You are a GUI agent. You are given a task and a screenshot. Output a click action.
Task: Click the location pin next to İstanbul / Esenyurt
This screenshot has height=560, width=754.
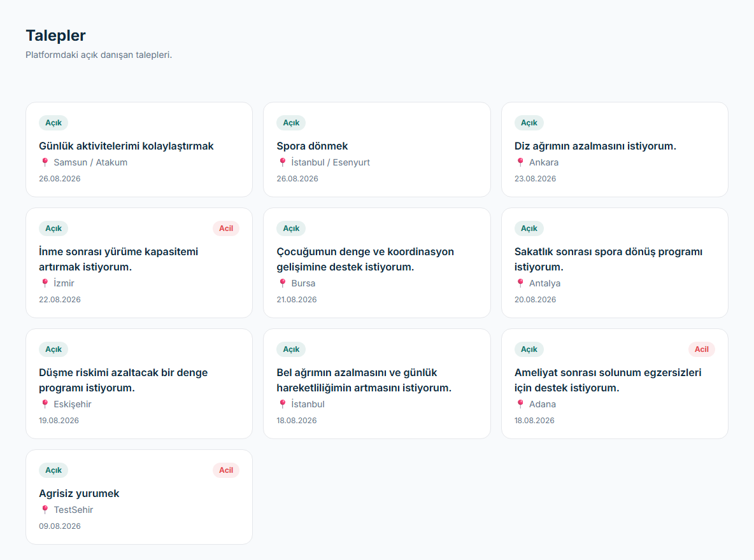(283, 162)
